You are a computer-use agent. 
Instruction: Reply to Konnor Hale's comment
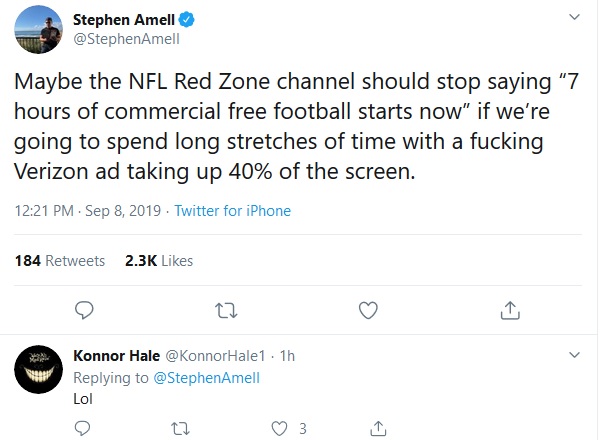pyautogui.click(x=84, y=429)
